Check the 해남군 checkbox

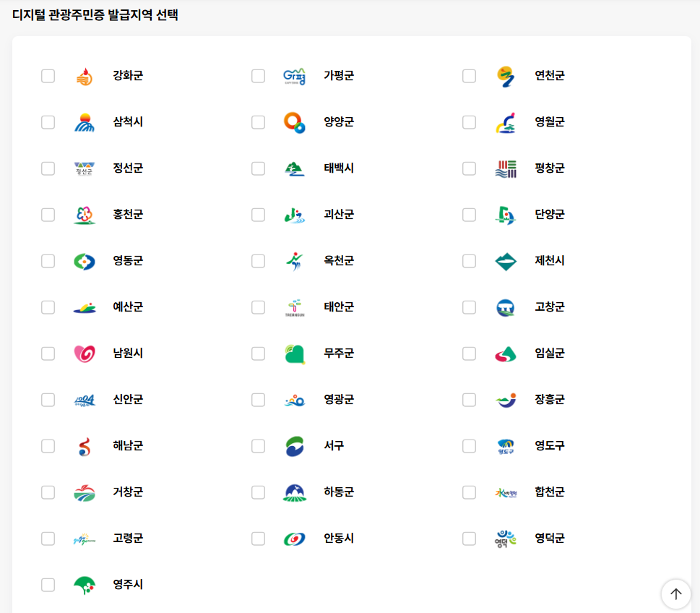click(48, 445)
